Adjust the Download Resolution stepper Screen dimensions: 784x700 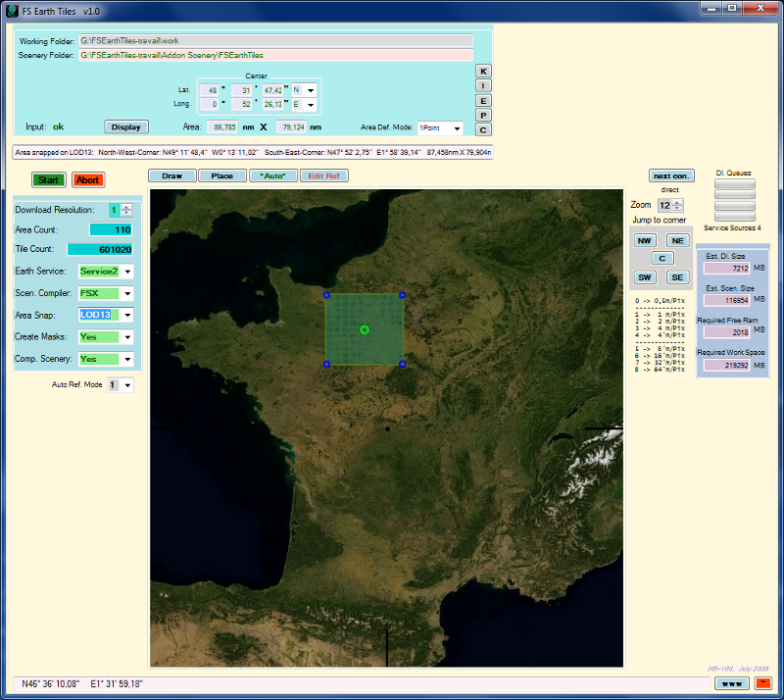[127, 210]
